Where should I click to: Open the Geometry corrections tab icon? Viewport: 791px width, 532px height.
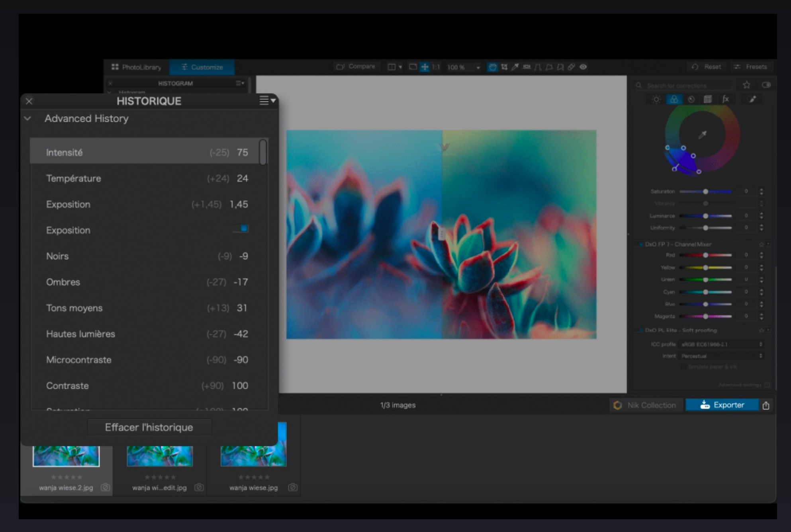pos(708,100)
